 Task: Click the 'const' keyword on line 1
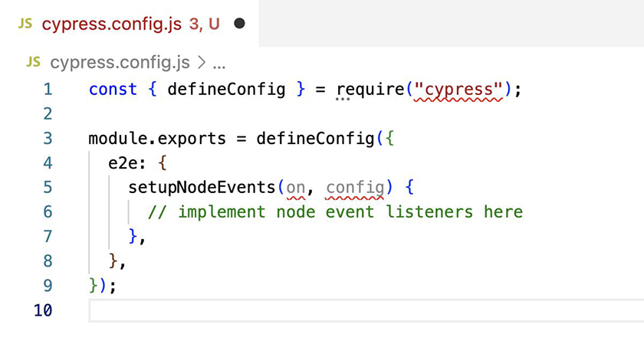click(113, 90)
